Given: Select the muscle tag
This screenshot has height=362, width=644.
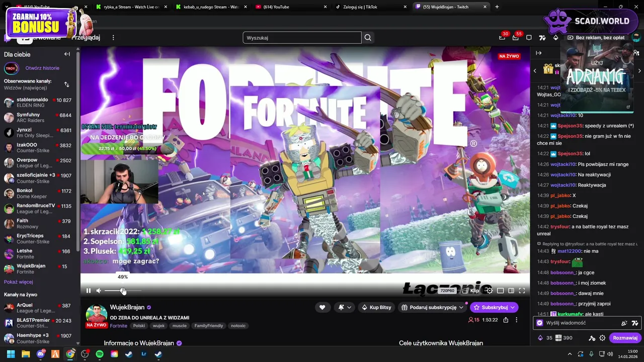Looking at the screenshot, I should [x=180, y=326].
